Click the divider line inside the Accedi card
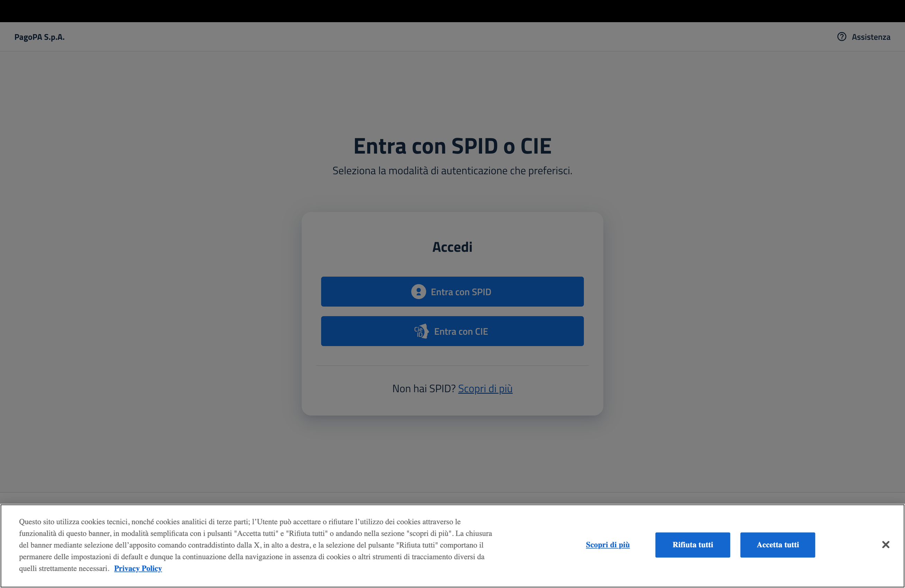The width and height of the screenshot is (905, 588). pos(452,365)
